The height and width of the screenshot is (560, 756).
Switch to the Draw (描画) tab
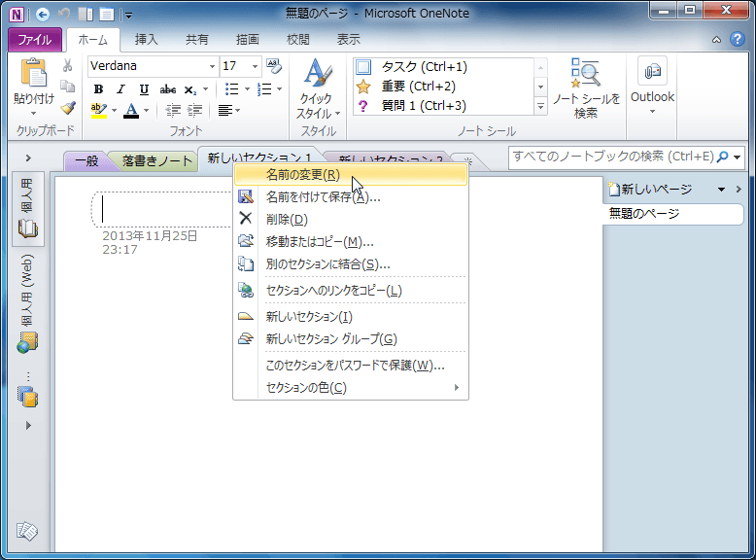click(x=248, y=40)
